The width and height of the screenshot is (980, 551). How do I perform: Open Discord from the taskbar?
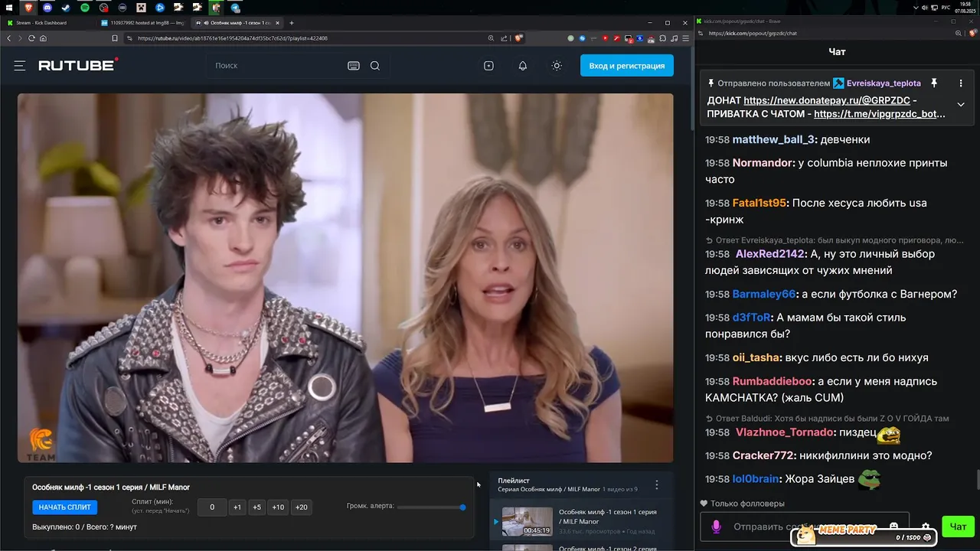tap(47, 8)
